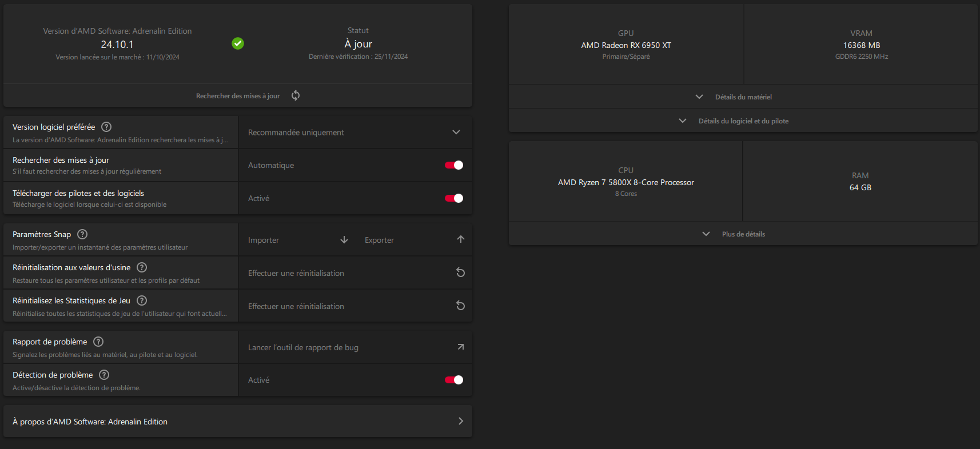Disable Télécharger des pilotes et des logiciels switch
980x449 pixels.
click(454, 198)
